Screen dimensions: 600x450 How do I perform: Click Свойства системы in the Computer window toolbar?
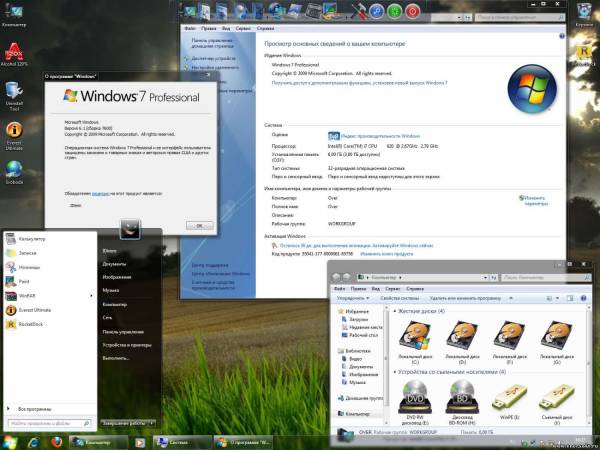tap(399, 298)
